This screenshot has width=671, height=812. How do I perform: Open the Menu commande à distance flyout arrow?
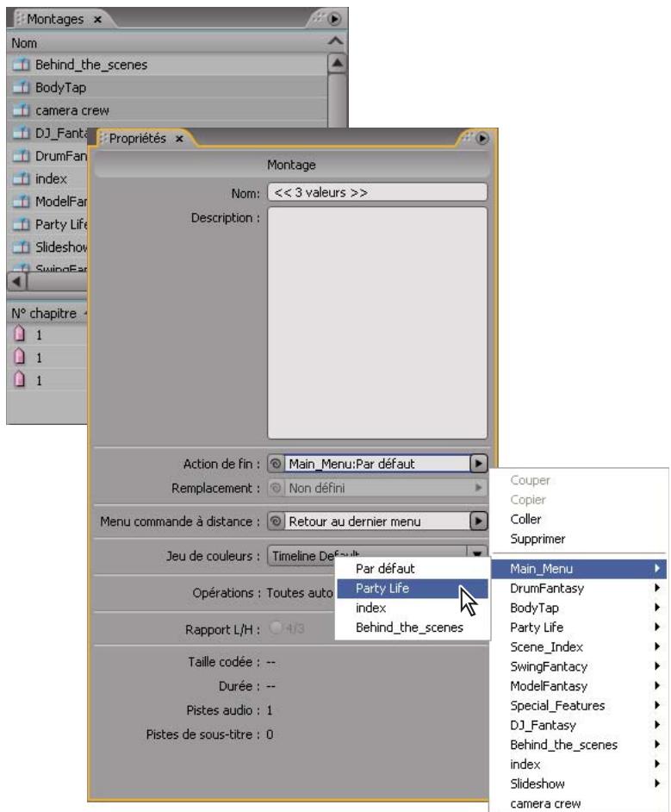(479, 521)
